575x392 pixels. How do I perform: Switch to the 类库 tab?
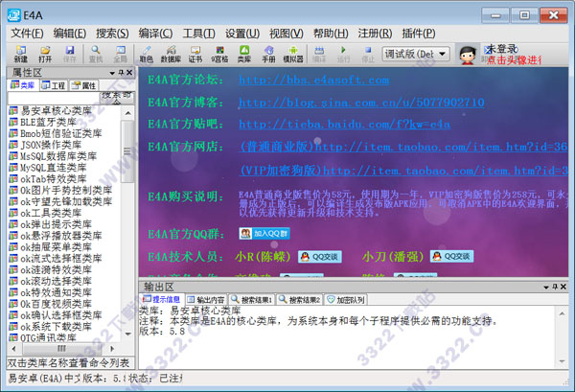pos(23,85)
